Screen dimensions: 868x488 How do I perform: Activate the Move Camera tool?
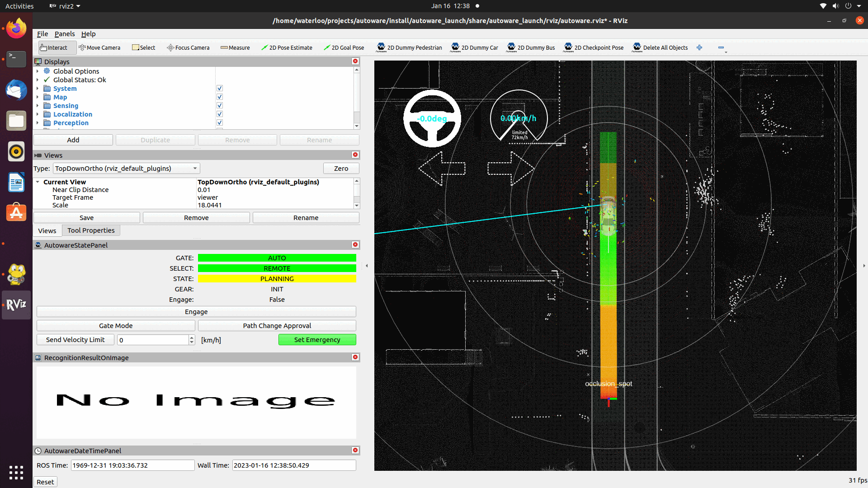coord(100,47)
